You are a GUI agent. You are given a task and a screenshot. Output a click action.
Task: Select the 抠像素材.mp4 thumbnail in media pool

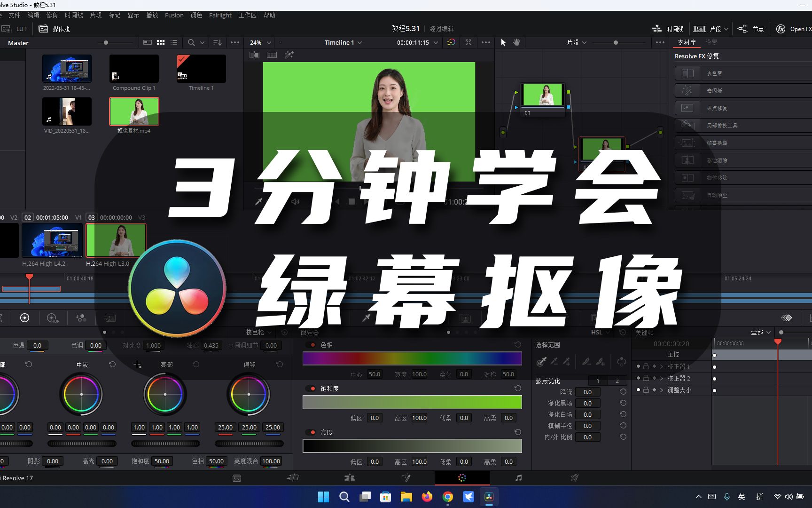click(134, 111)
